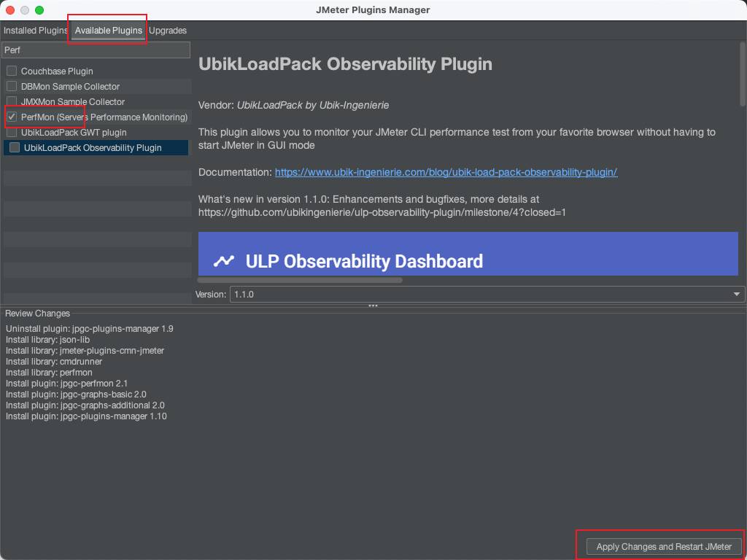Click 'Install plugin: jpgc-perfmon 2.1' line

tap(66, 384)
